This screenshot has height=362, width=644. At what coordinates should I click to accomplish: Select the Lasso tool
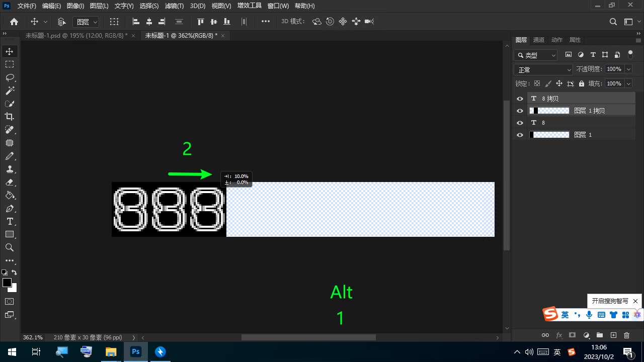pos(10,77)
